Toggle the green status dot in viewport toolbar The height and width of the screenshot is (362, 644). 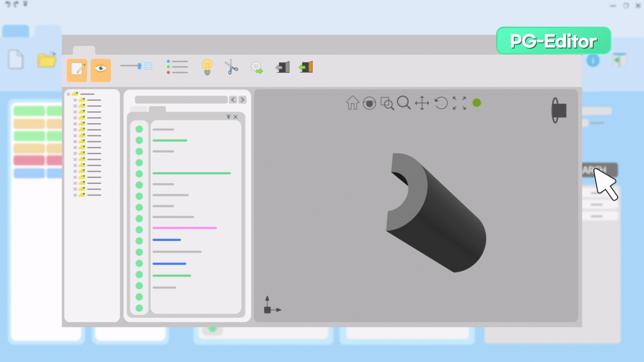477,103
